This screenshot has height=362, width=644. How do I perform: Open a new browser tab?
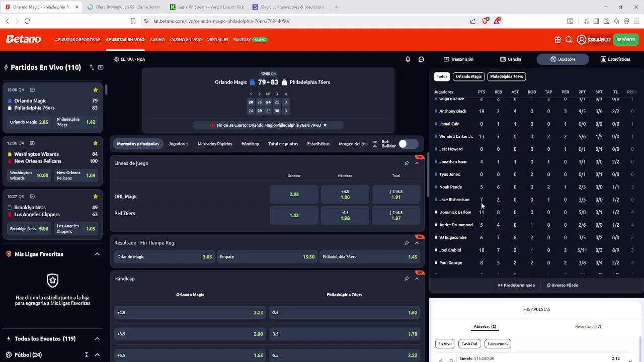click(x=337, y=7)
